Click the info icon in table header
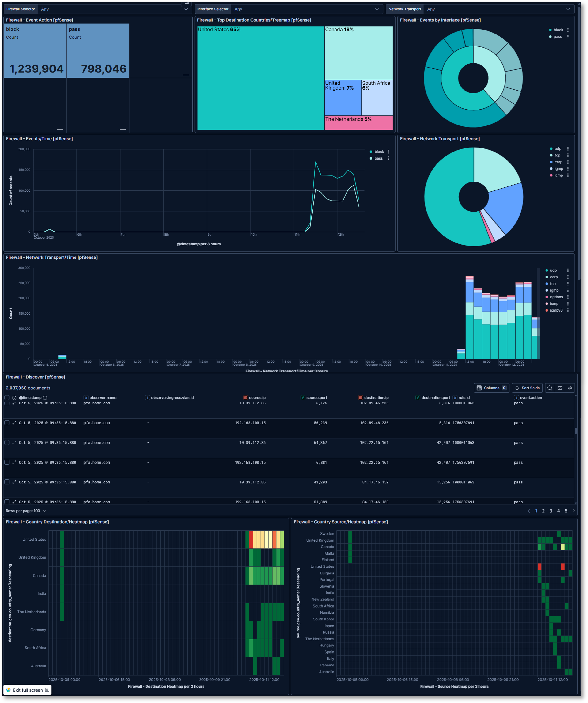The height and width of the screenshot is (703, 588). click(x=14, y=398)
